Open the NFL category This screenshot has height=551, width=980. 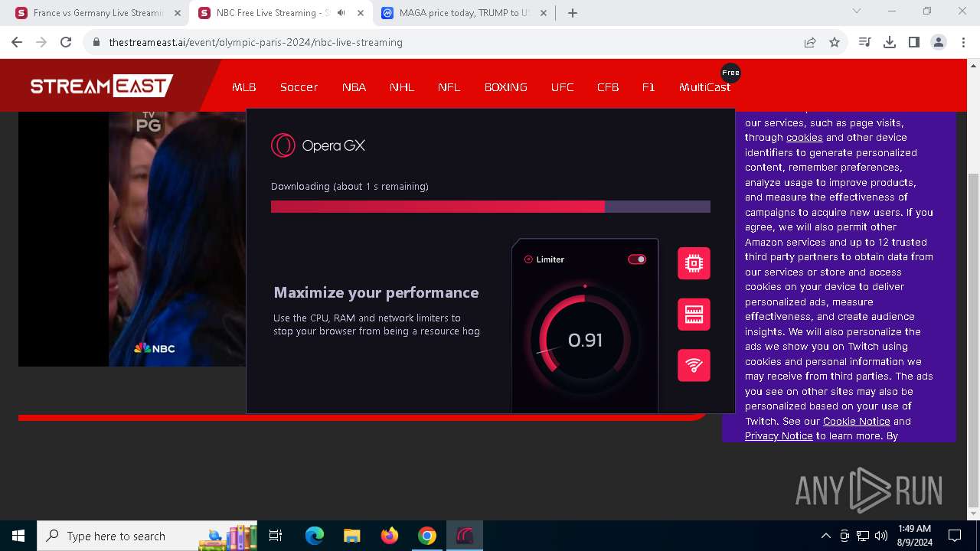point(449,87)
